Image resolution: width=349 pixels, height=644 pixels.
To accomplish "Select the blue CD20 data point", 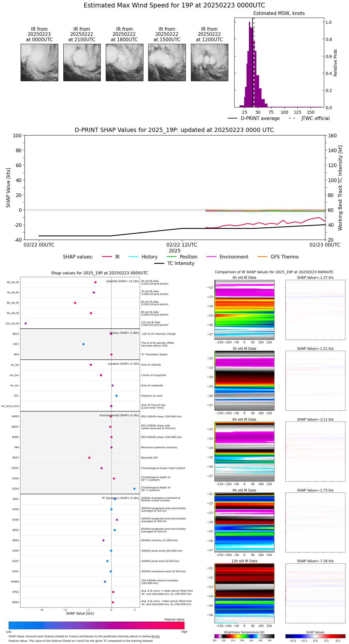I will click(x=134, y=489).
